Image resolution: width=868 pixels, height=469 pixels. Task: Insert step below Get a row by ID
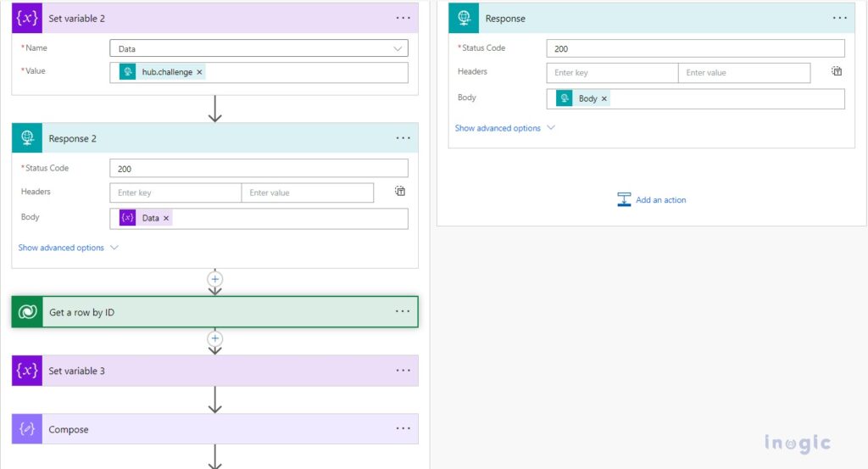click(x=215, y=338)
